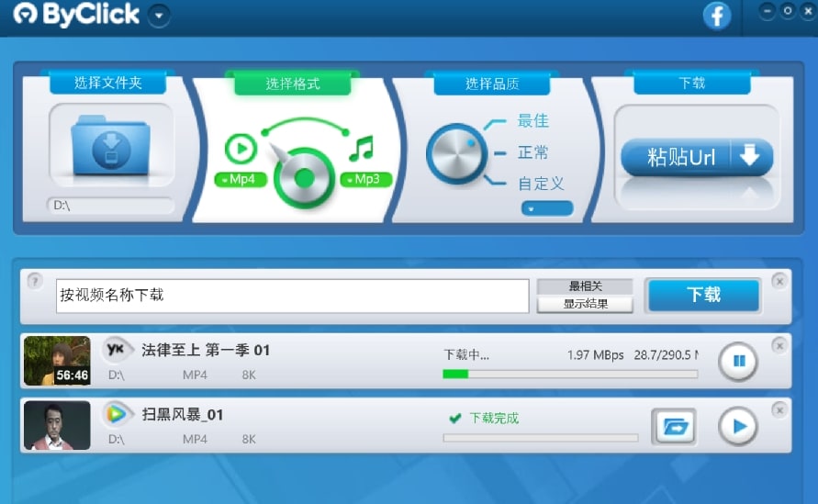The image size is (818, 504).
Task: Select 正常 quality option
Action: (x=532, y=152)
